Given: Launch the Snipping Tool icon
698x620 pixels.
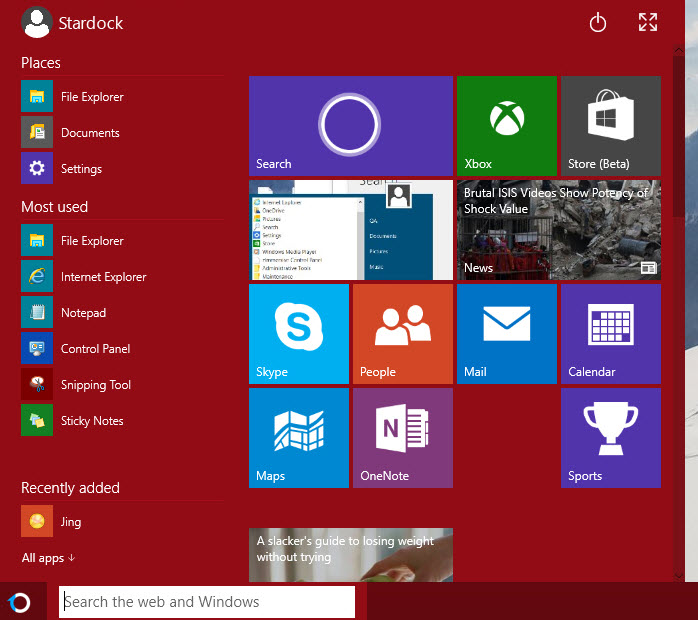Looking at the screenshot, I should (37, 385).
